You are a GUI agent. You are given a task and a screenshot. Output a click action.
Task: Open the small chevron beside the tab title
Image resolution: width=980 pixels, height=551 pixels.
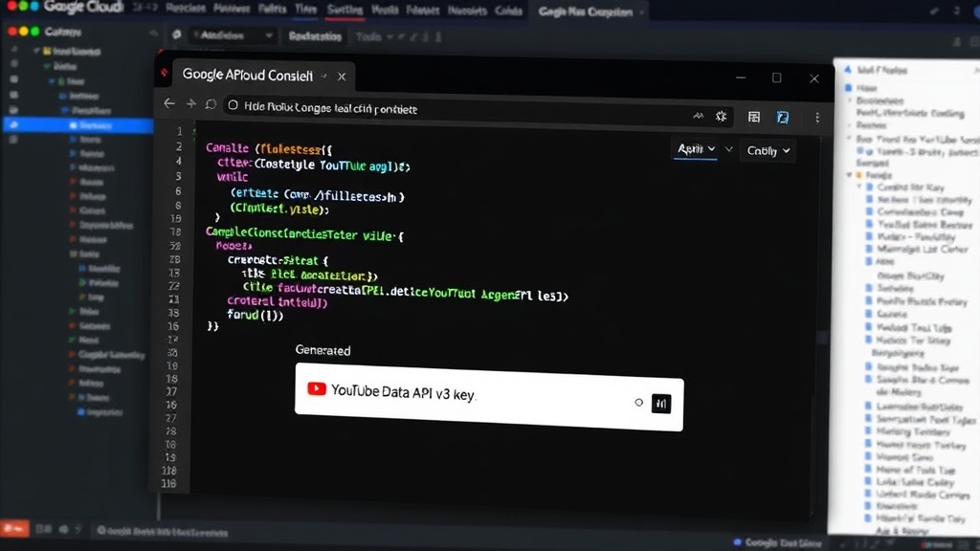point(323,77)
